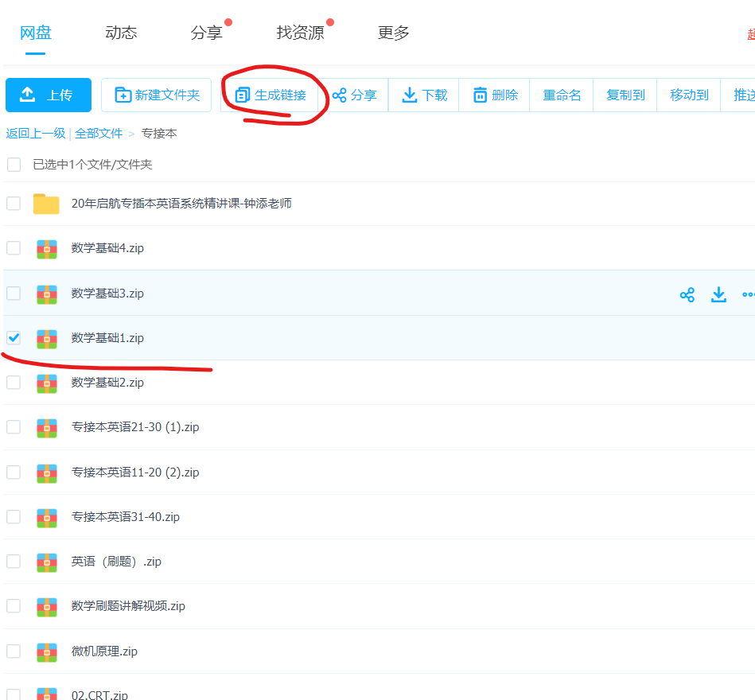Image resolution: width=755 pixels, height=700 pixels.
Task: Click the 上传 upload button
Action: (49, 94)
